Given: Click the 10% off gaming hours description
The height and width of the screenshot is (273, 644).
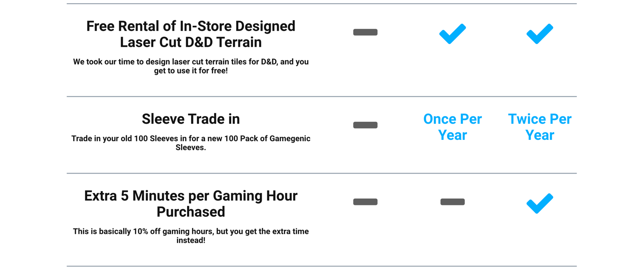Looking at the screenshot, I should pos(191,236).
